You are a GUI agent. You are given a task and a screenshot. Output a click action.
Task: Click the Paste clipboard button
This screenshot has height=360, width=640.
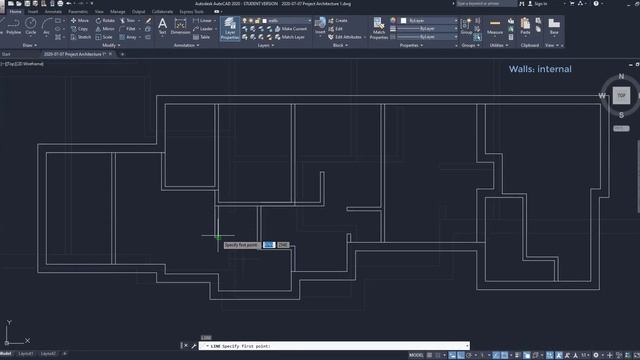click(525, 27)
